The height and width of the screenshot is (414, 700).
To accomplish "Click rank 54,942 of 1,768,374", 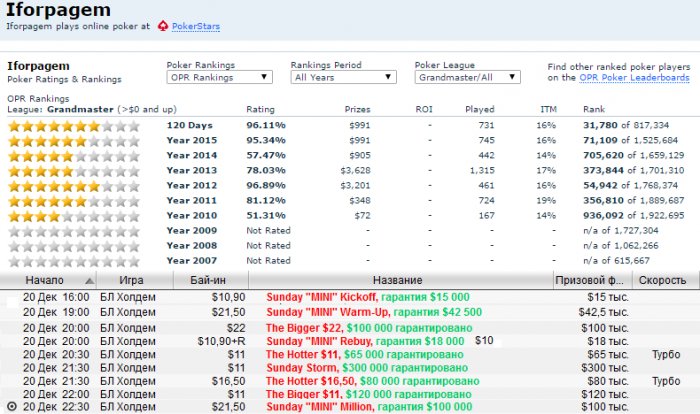I will pos(630,185).
